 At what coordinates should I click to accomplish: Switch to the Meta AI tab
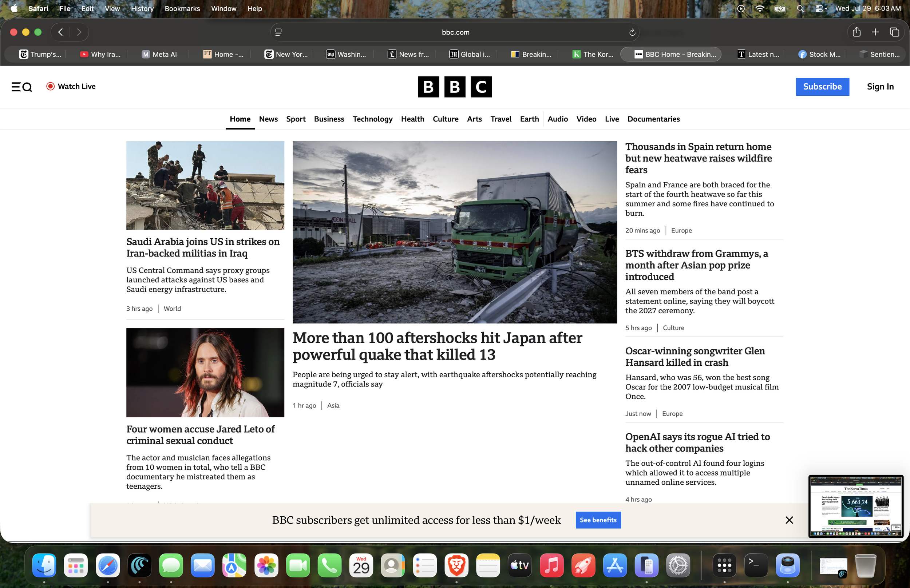159,54
